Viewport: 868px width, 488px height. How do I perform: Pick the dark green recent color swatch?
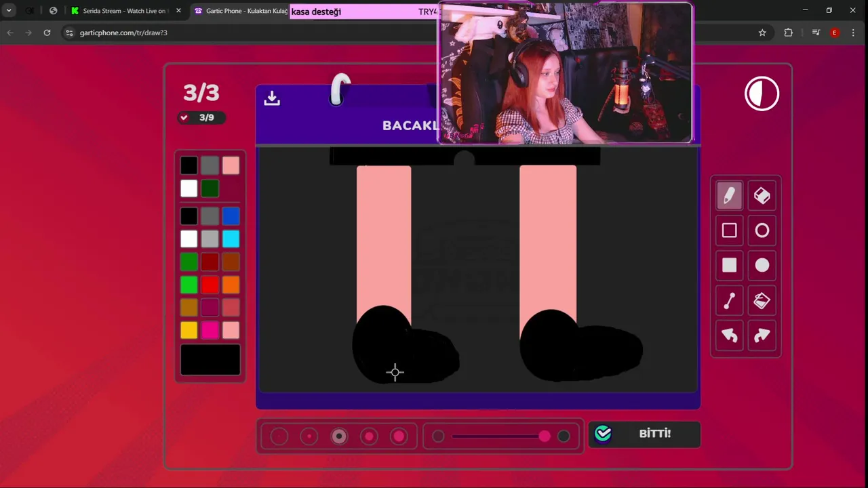tap(210, 188)
